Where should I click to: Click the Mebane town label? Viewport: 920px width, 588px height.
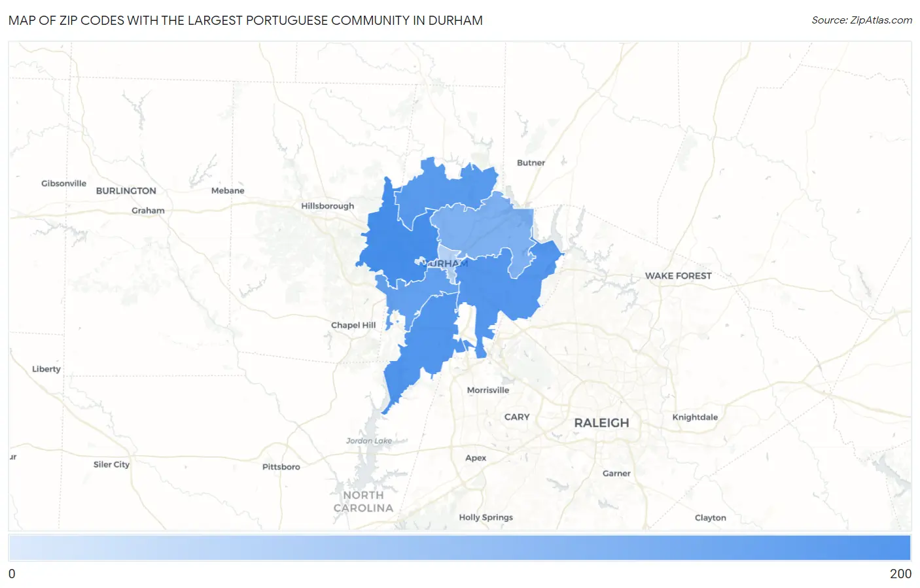[x=228, y=191]
